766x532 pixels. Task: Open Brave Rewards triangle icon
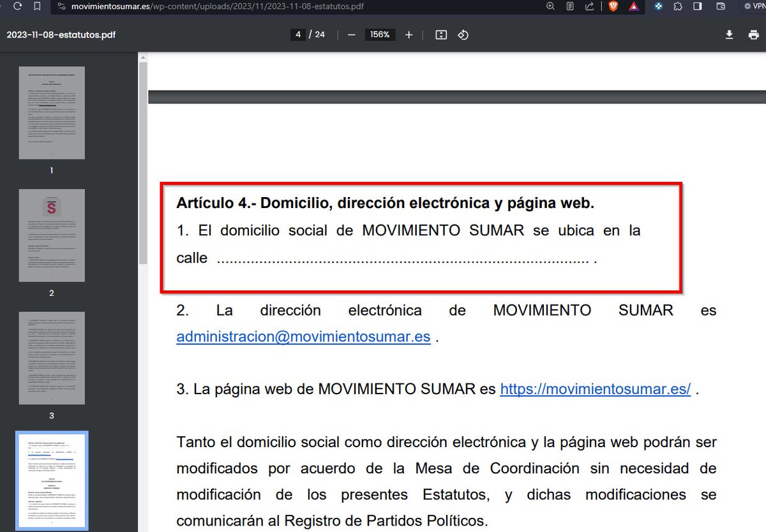coord(633,6)
